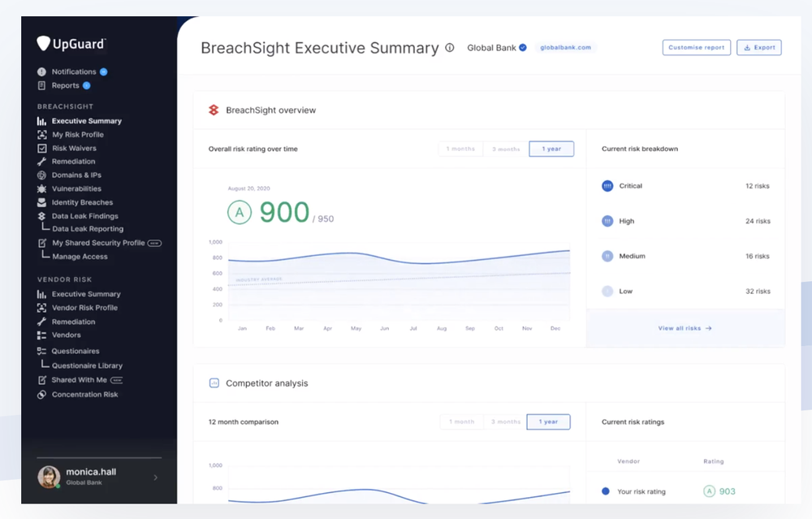812x519 pixels.
Task: Click the Vendors list icon
Action: point(41,335)
